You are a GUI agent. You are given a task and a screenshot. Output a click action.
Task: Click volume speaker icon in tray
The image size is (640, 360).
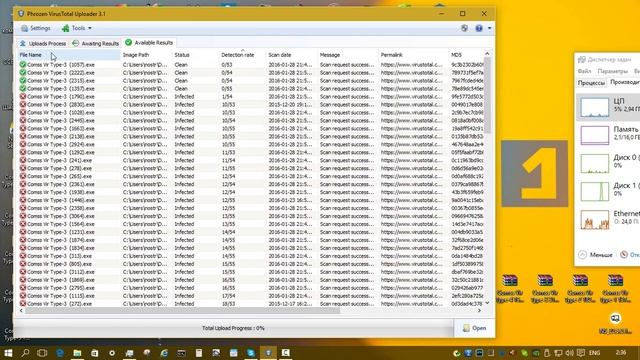(569, 353)
